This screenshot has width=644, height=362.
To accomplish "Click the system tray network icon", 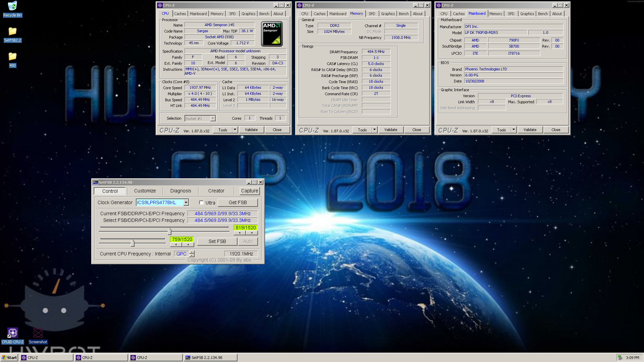I will (x=620, y=358).
